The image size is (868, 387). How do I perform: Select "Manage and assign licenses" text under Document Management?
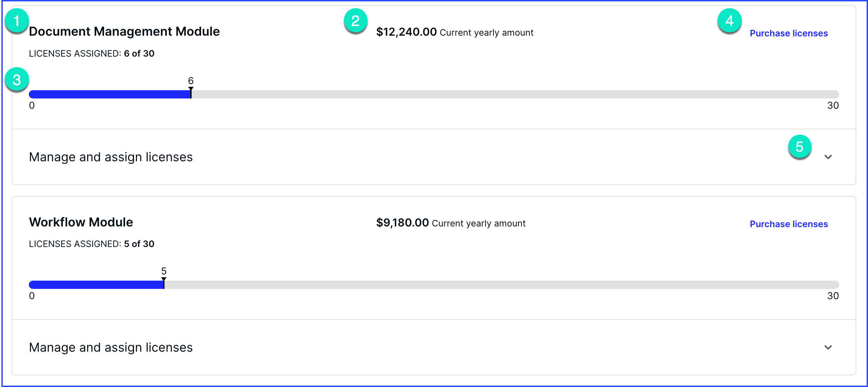point(111,157)
